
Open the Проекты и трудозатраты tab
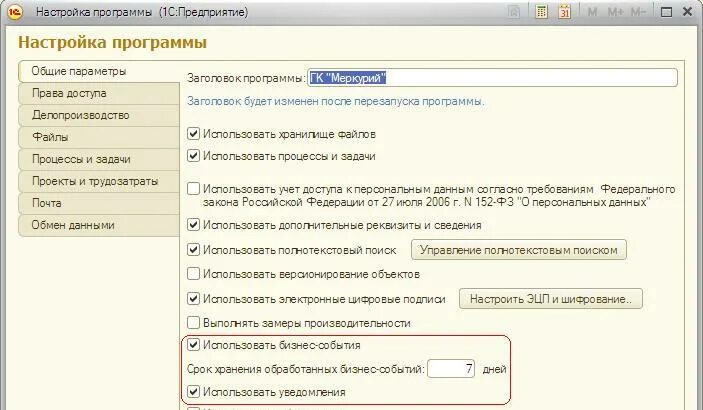pos(99,181)
